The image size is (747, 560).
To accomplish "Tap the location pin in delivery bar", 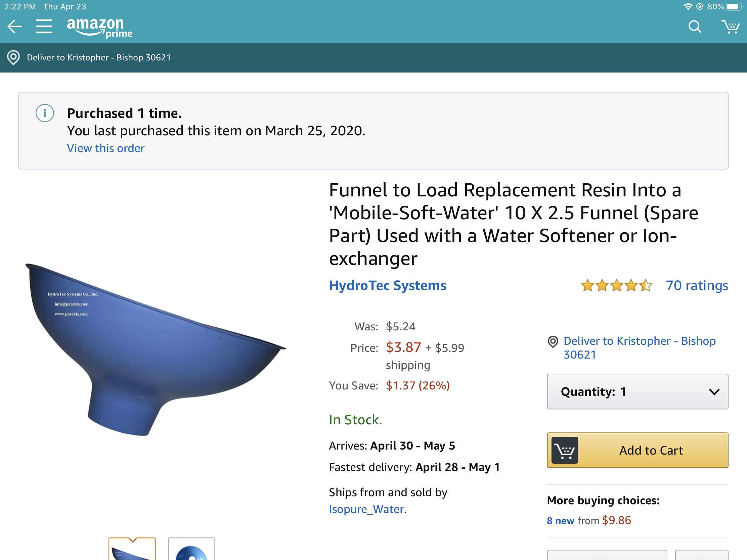I will 13,57.
